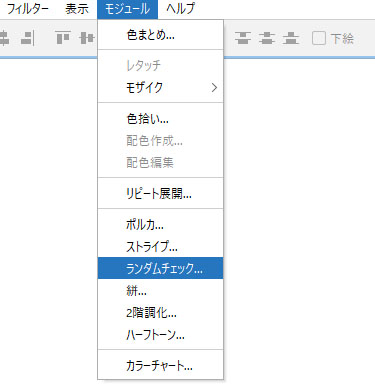This screenshot has width=375, height=387.
Task: Choose 色まとめ... from the menu
Action: click(x=160, y=35)
